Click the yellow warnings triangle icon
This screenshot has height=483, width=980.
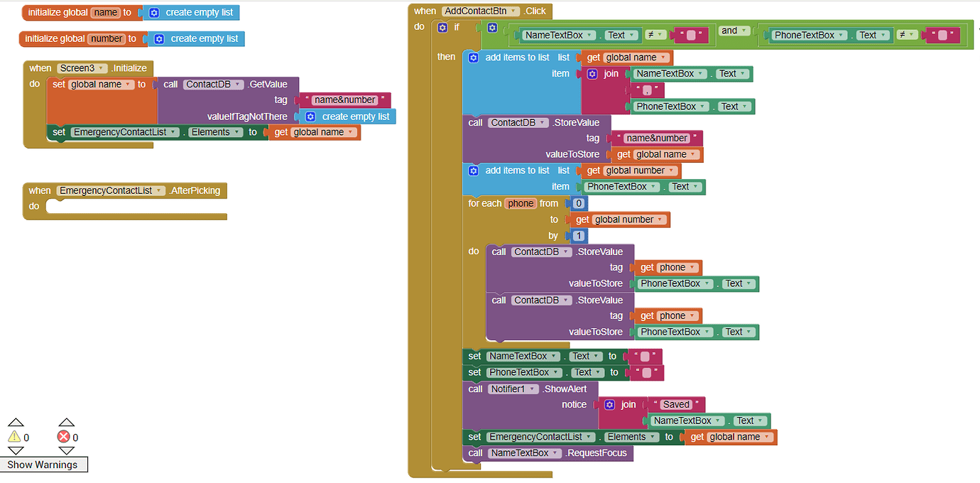click(x=16, y=437)
